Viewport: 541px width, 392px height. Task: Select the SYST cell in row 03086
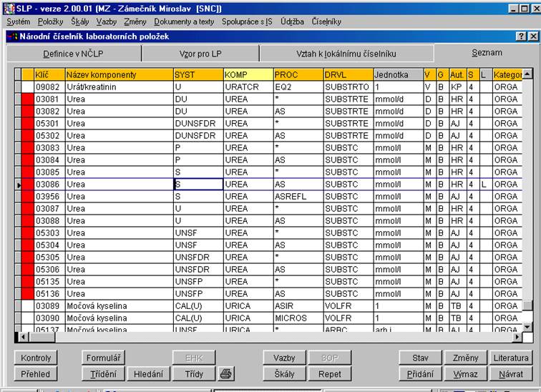point(198,185)
